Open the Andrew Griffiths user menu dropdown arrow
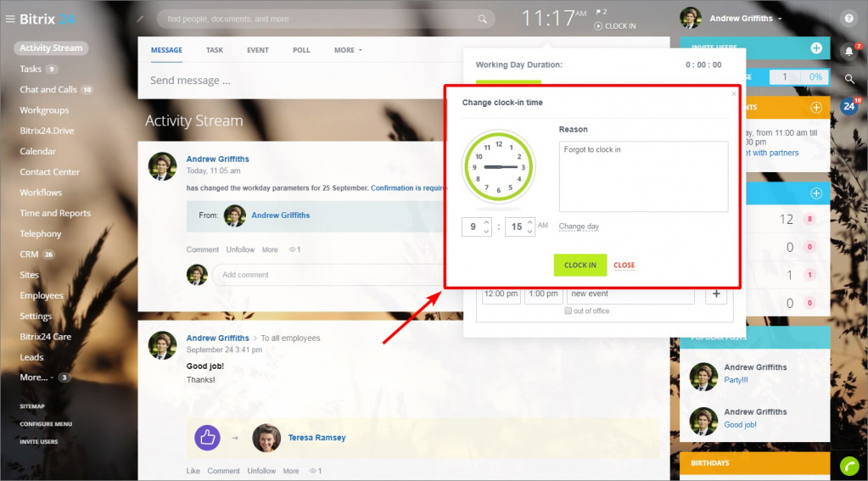The width and height of the screenshot is (868, 481). (780, 19)
